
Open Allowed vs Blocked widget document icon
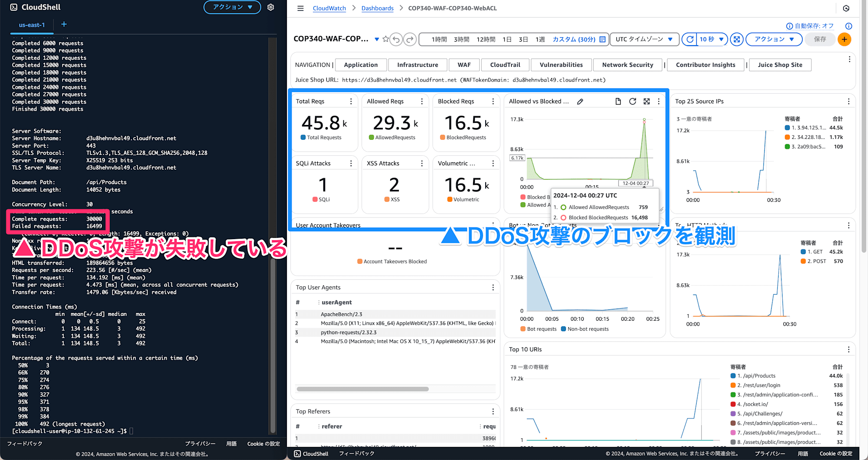[x=618, y=101]
